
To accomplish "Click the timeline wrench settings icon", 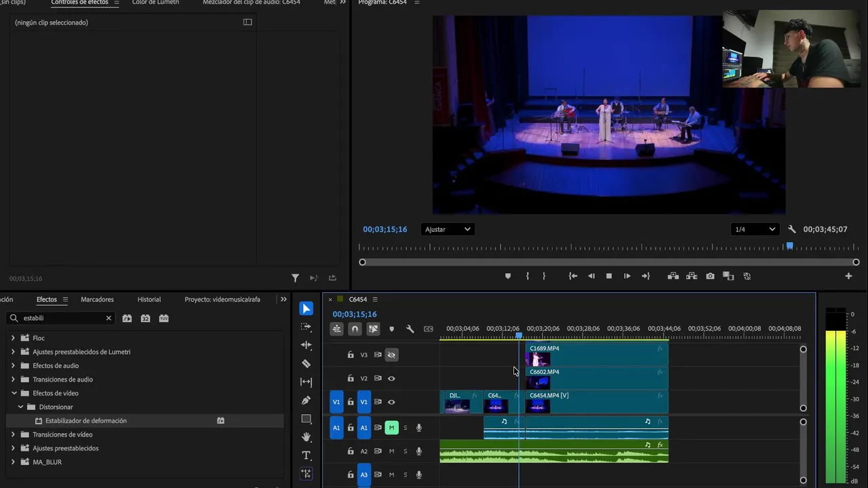I will [410, 329].
